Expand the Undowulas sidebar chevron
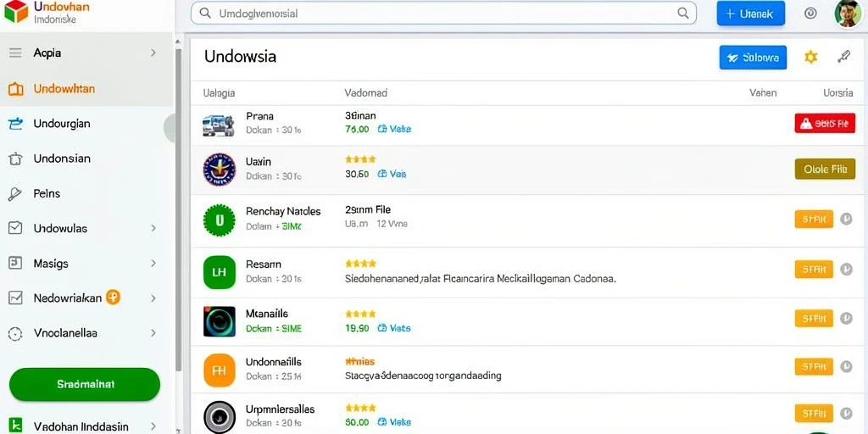This screenshot has width=868, height=434. point(153,228)
